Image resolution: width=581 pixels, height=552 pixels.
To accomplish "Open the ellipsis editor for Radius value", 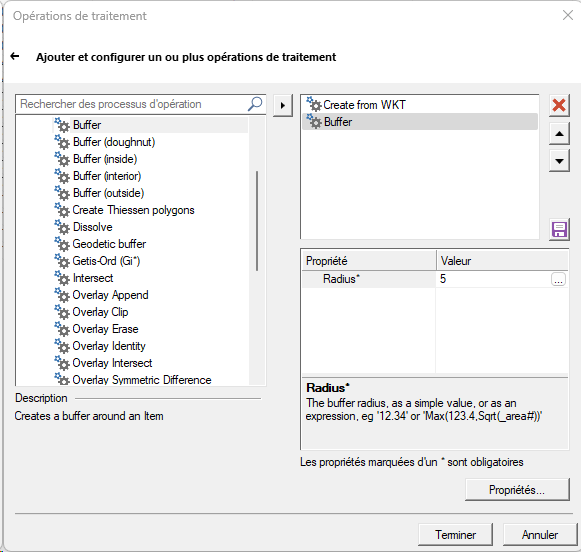I will (x=558, y=279).
